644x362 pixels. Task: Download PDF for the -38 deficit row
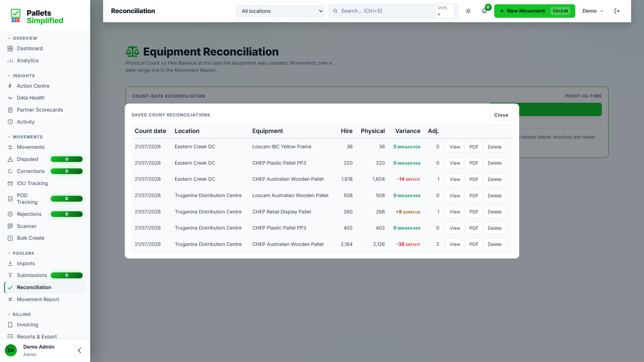coord(474,244)
